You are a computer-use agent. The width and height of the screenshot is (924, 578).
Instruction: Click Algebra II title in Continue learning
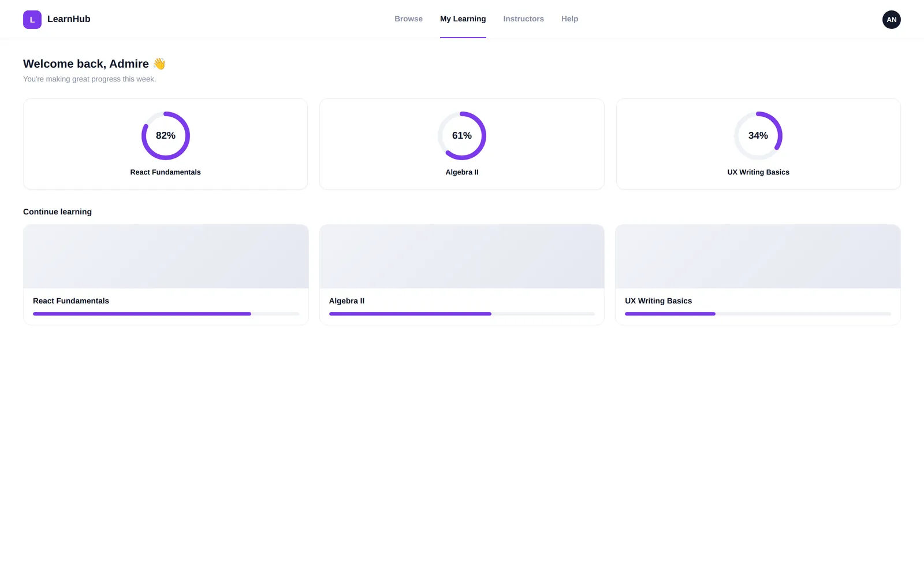click(346, 301)
